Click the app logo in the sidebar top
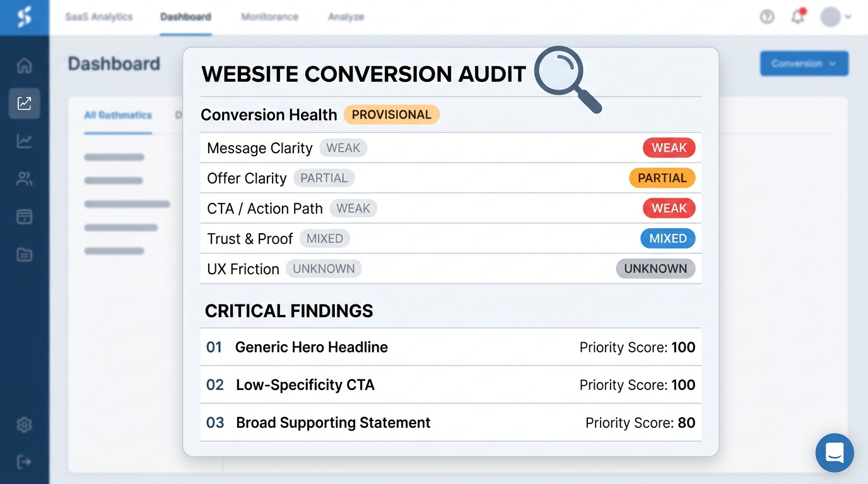This screenshot has height=484, width=868. [x=25, y=17]
